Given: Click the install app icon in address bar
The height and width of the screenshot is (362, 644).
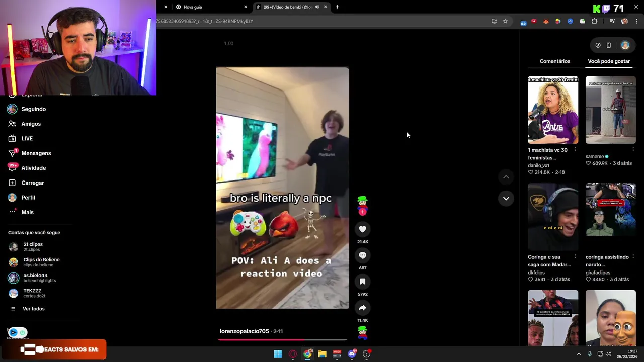Looking at the screenshot, I should tap(494, 21).
